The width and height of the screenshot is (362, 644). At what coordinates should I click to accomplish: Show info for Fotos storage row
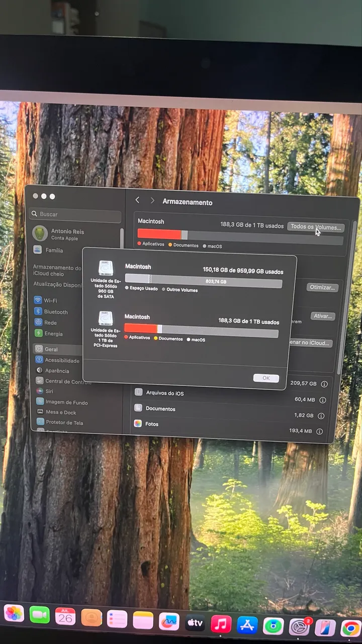320,432
